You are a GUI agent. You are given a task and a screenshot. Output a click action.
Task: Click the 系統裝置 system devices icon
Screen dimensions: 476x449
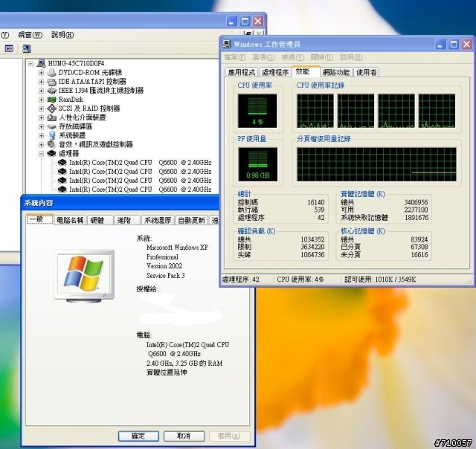tap(51, 135)
